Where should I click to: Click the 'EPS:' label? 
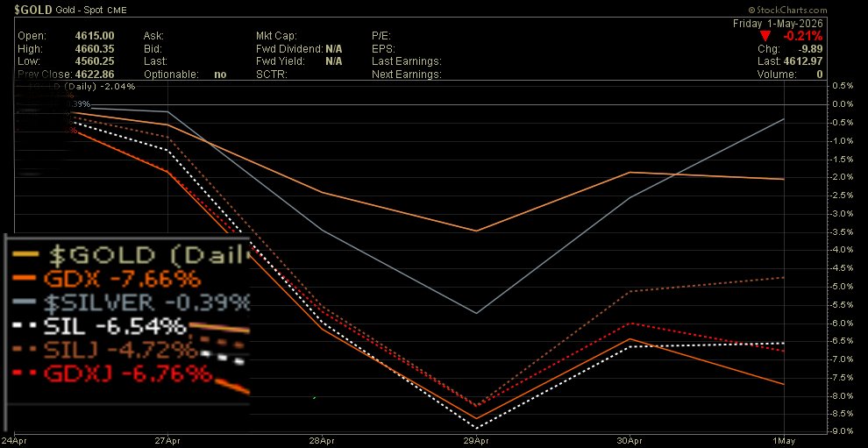click(383, 49)
